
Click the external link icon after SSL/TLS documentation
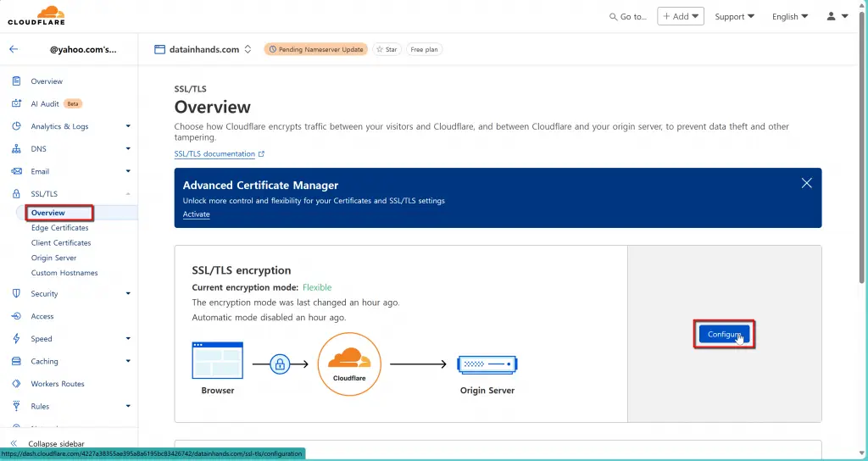coord(262,154)
